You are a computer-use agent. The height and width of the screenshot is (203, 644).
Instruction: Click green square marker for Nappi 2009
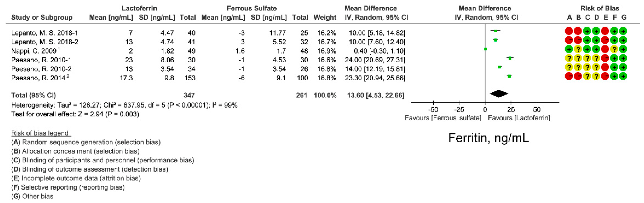click(485, 49)
